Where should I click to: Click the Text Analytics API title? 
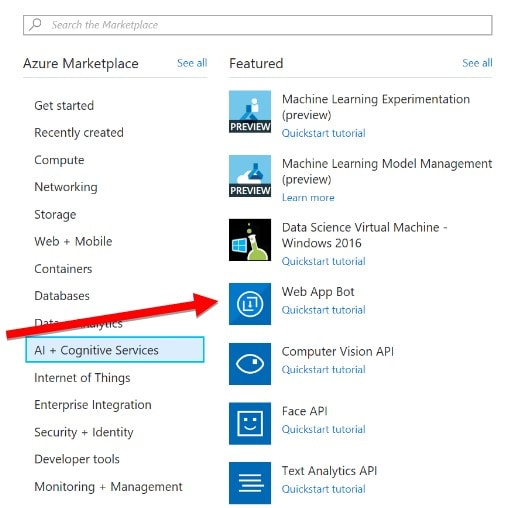click(x=329, y=471)
